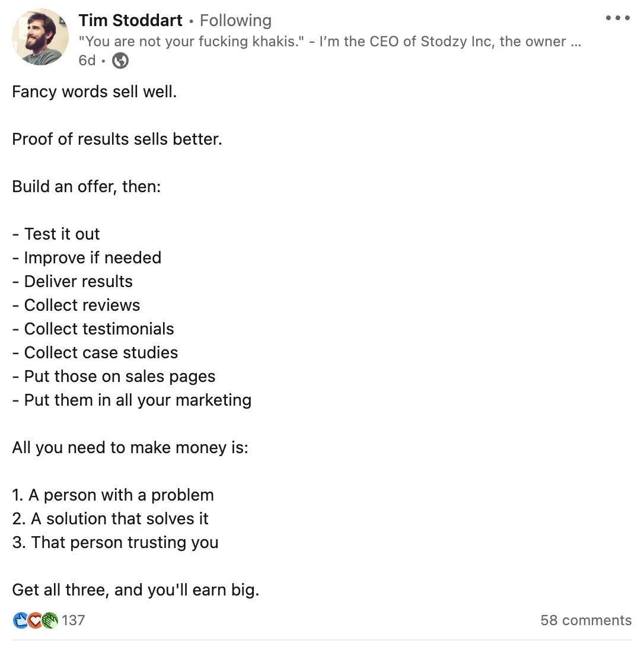Viewport: 644px width, 656px height.
Task: Click the green clapping Celebrate reaction icon
Action: [50, 620]
